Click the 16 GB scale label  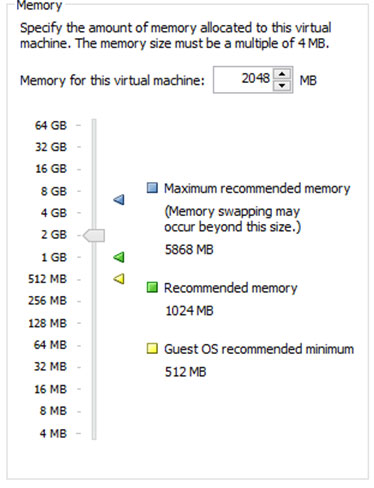coord(51,169)
